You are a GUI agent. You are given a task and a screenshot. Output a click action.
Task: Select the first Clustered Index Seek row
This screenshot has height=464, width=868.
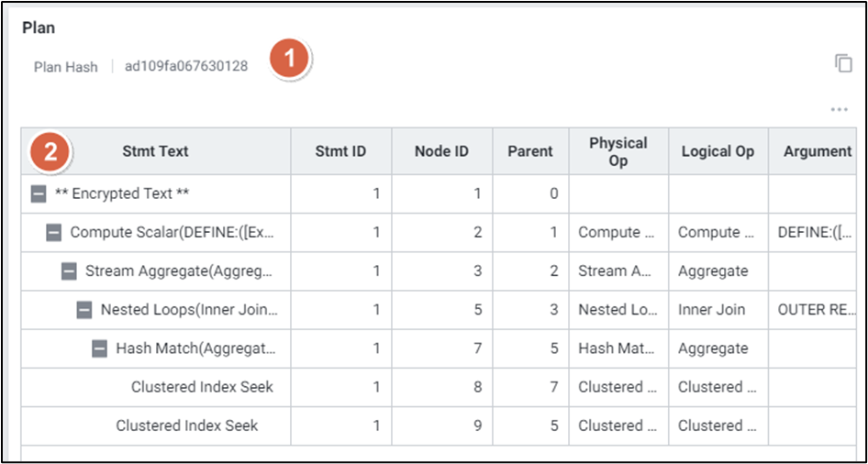click(202, 387)
